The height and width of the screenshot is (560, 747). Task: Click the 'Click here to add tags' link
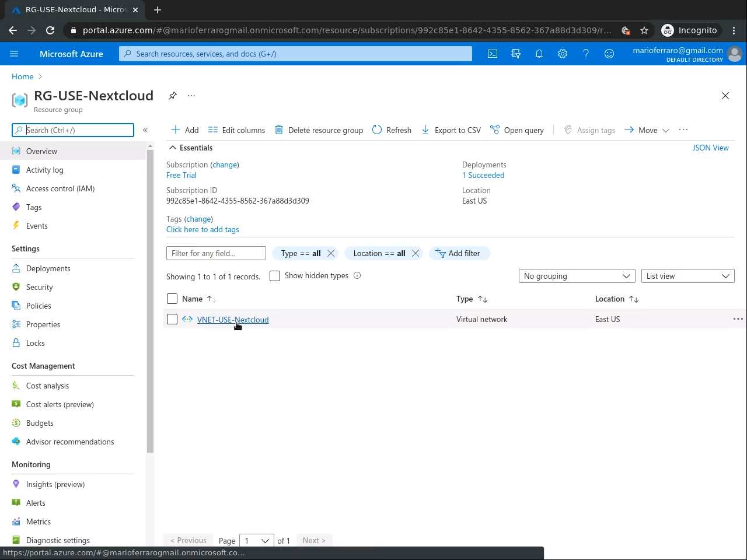click(203, 229)
